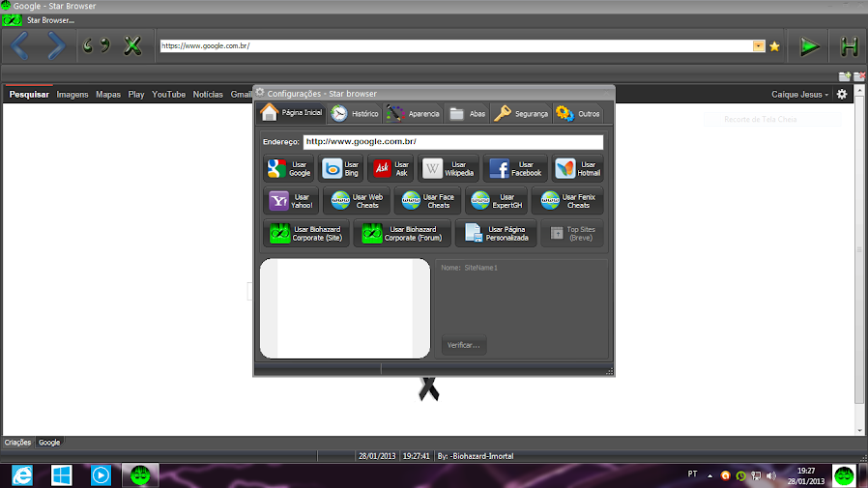
Task: Bookmark page with the yellow star
Action: [774, 46]
